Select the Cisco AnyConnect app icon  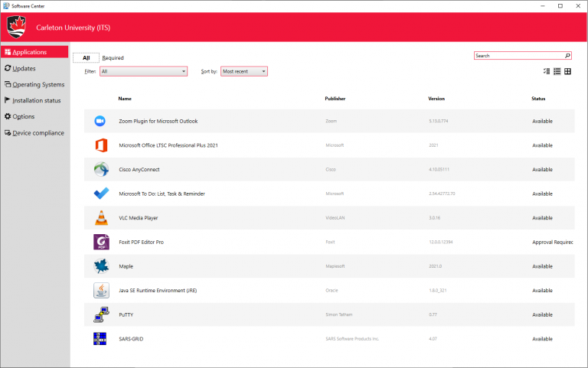pyautogui.click(x=101, y=169)
